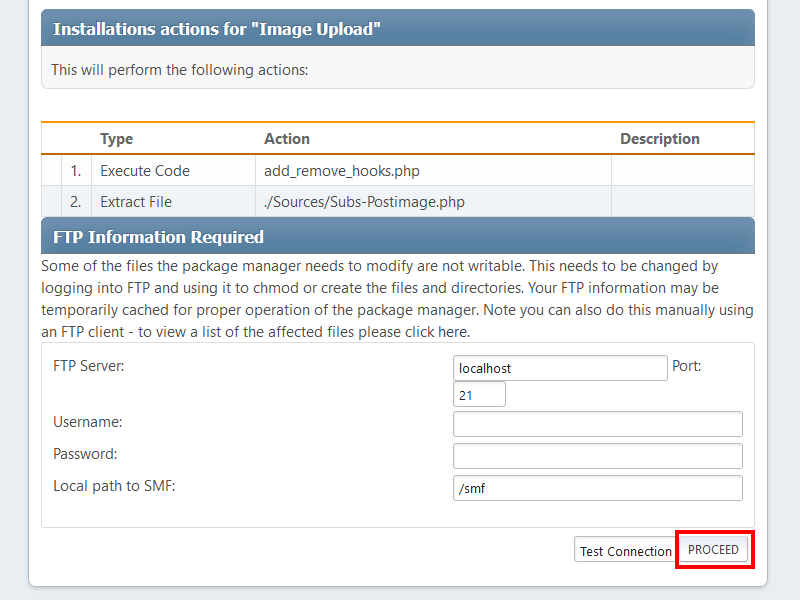800x600 pixels.
Task: Select the Execute Code row type cell
Action: [x=145, y=171]
